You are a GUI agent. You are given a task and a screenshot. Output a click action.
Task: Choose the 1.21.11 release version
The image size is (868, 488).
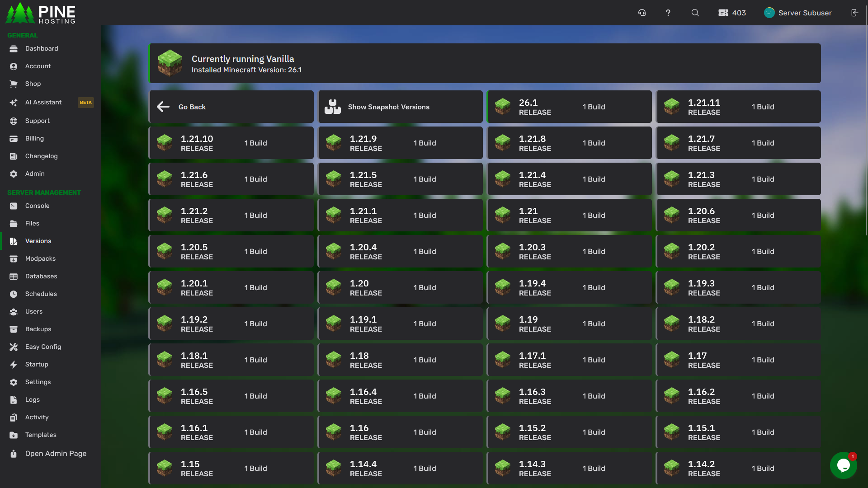point(738,107)
